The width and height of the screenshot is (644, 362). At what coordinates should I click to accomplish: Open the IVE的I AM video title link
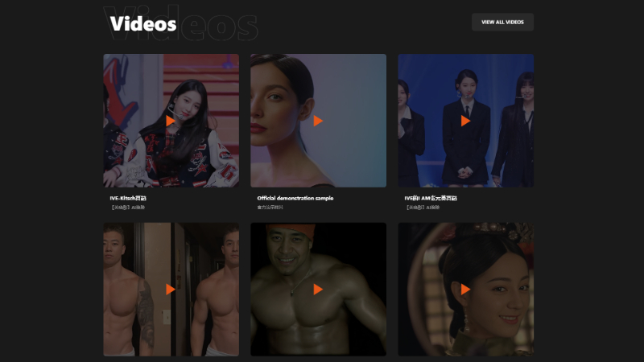(x=431, y=198)
